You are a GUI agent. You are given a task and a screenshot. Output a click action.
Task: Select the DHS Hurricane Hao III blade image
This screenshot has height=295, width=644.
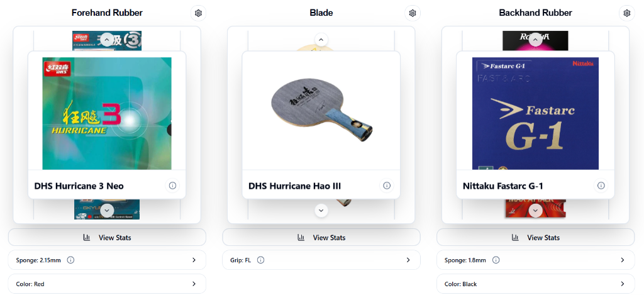(x=321, y=111)
